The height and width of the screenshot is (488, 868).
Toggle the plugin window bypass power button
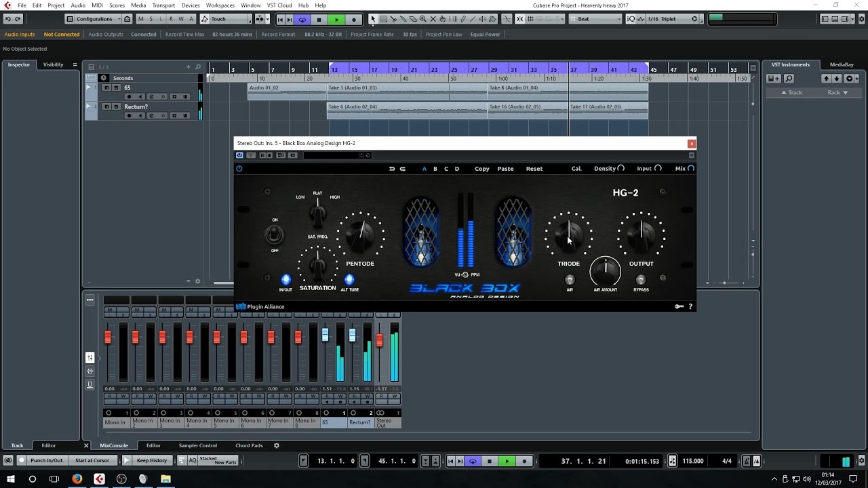[239, 155]
